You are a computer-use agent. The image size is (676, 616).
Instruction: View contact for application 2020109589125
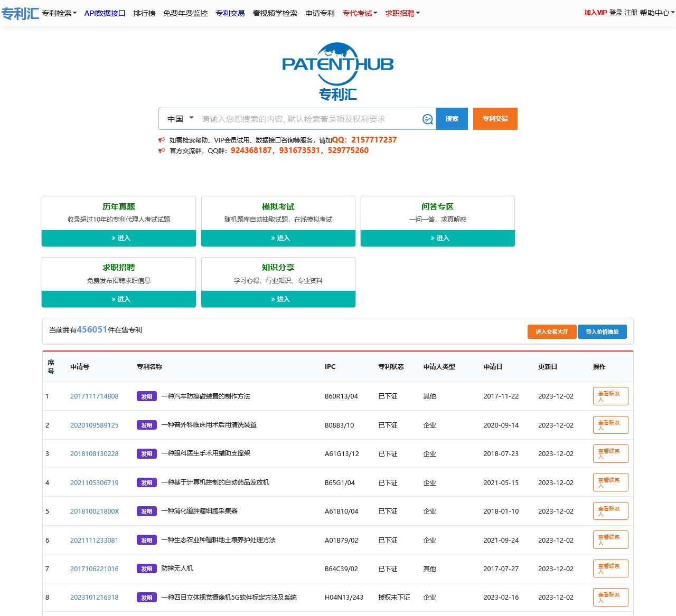[611, 425]
